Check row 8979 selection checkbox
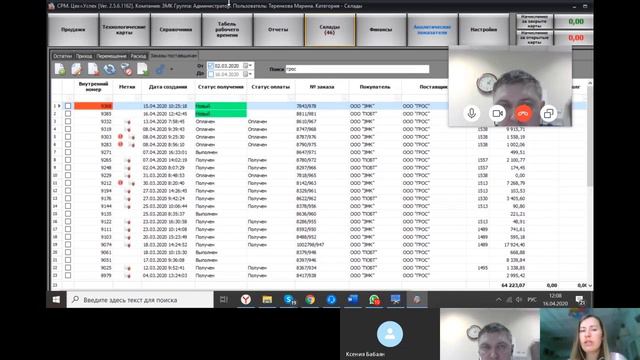The height and width of the screenshot is (360, 640). [68, 275]
